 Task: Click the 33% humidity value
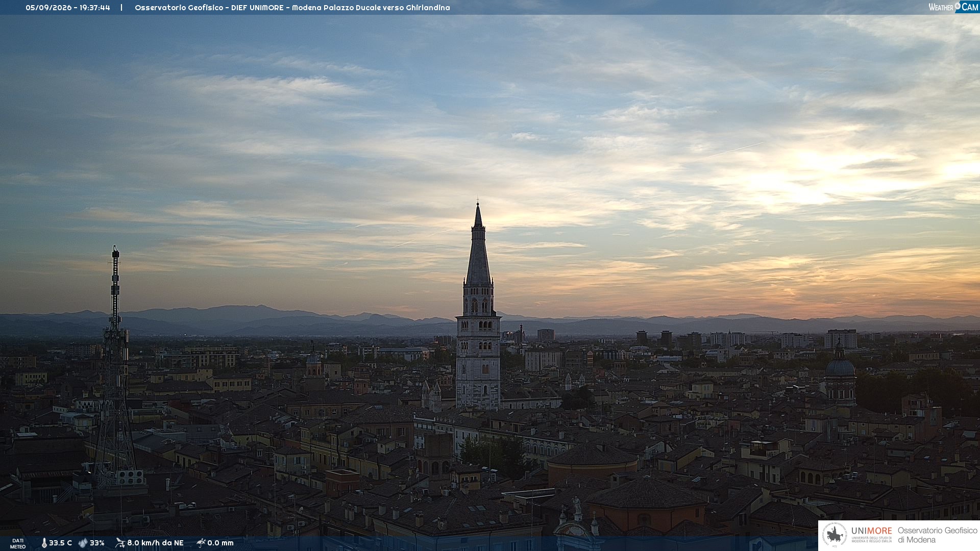pos(97,543)
